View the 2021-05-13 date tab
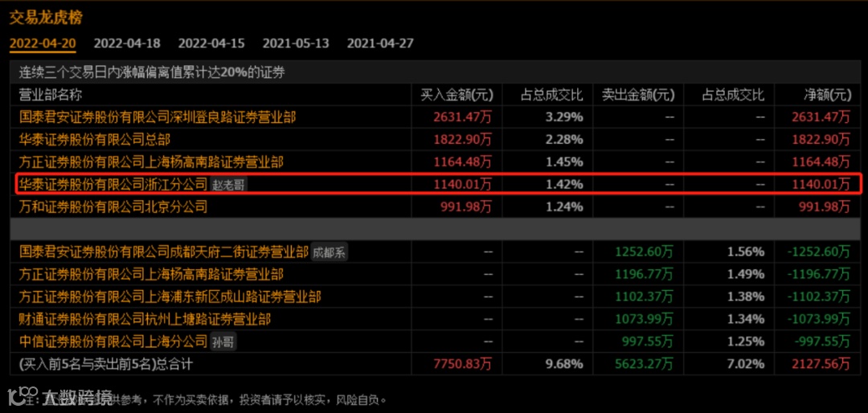 [296, 43]
